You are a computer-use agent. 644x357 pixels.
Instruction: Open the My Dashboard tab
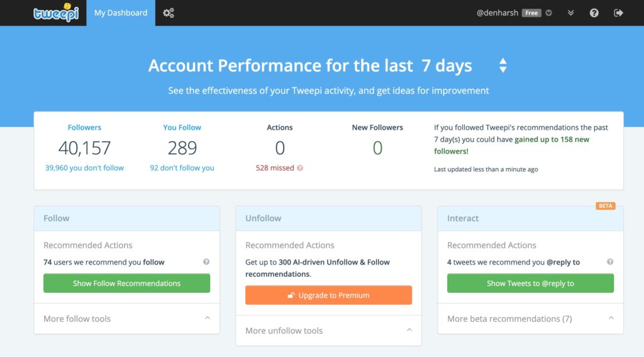coord(121,13)
